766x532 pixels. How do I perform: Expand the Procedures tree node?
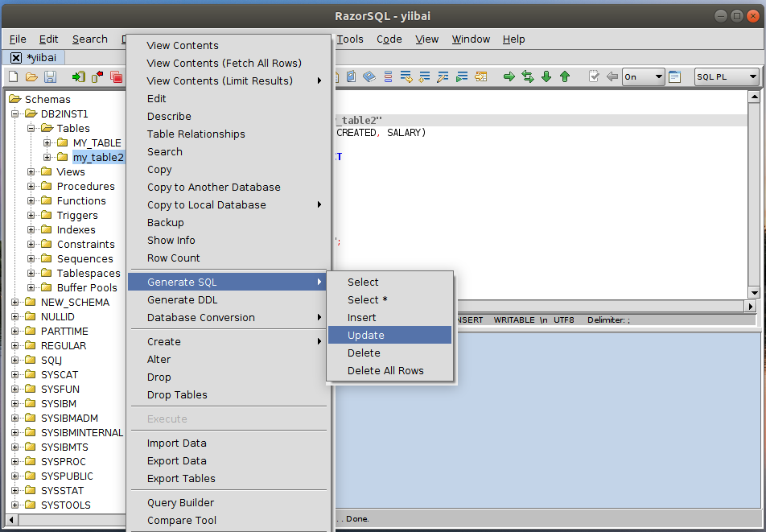31,187
